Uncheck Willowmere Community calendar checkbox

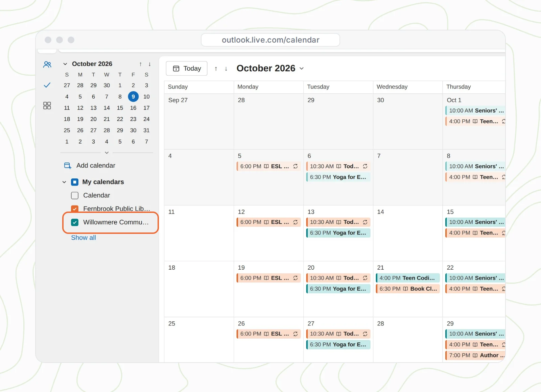click(x=75, y=222)
